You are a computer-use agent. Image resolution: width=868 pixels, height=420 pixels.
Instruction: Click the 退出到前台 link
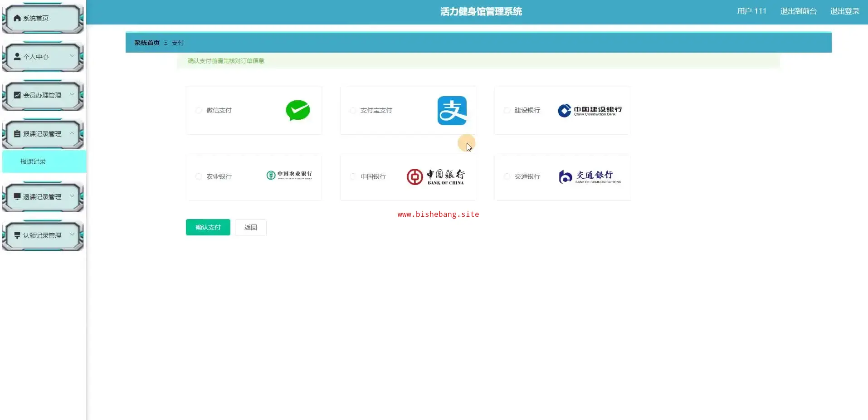click(798, 11)
